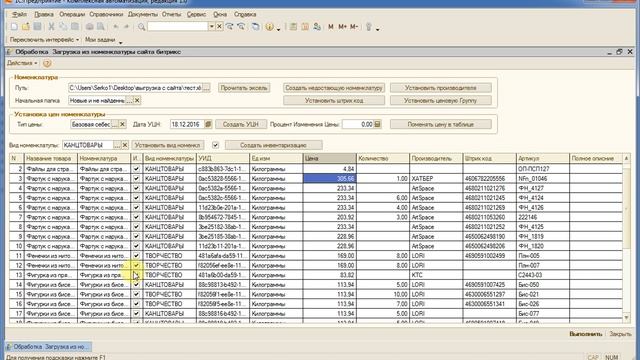Open the Файл menu
640x360 pixels.
pos(19,14)
